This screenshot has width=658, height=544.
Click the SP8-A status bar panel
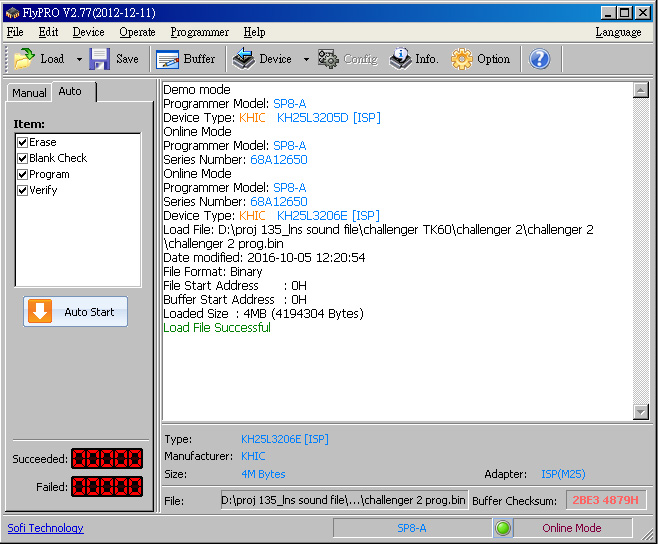[x=412, y=528]
